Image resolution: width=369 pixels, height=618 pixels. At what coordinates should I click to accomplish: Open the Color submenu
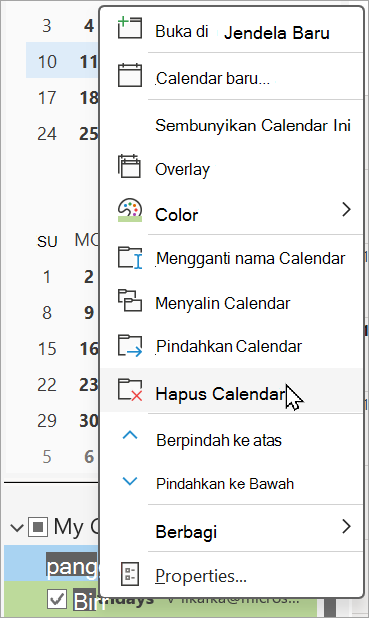(232, 213)
